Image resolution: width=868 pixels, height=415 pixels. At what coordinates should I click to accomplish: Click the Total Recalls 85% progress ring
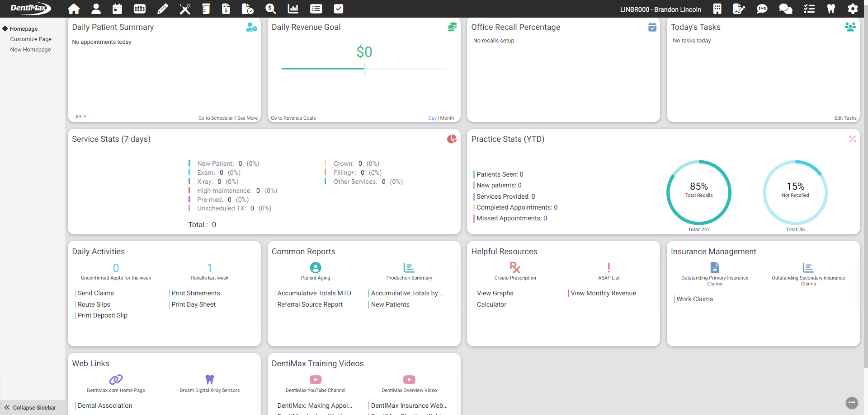pos(699,192)
